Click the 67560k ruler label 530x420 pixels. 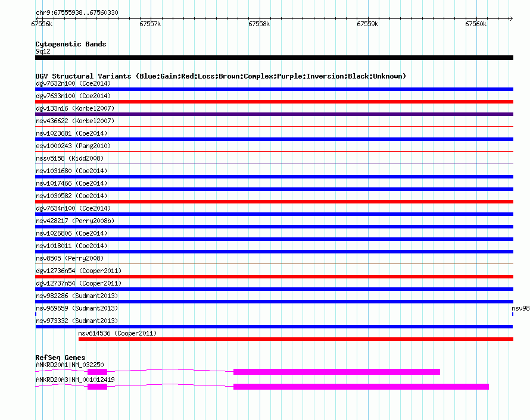point(476,24)
